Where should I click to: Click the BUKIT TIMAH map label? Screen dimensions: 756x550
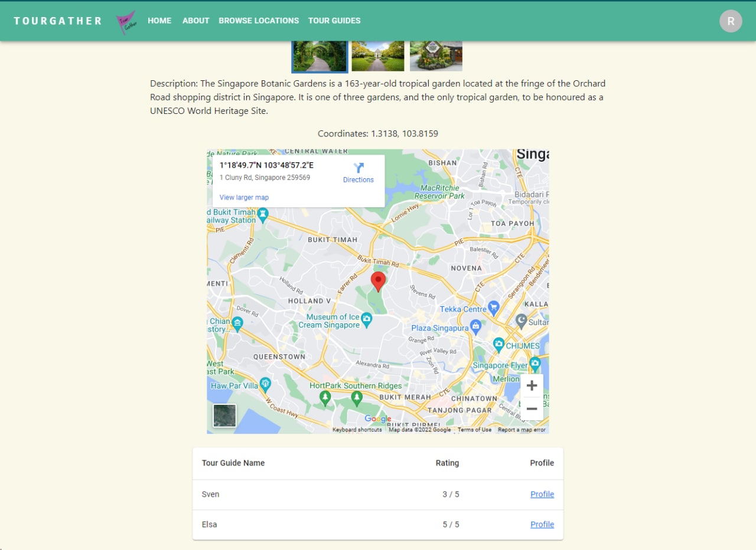click(x=331, y=240)
